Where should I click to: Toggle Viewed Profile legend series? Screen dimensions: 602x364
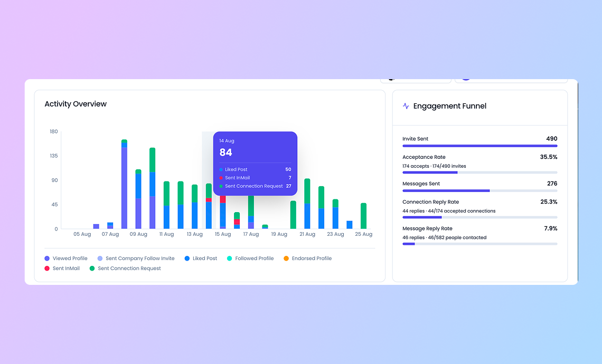(x=66, y=258)
